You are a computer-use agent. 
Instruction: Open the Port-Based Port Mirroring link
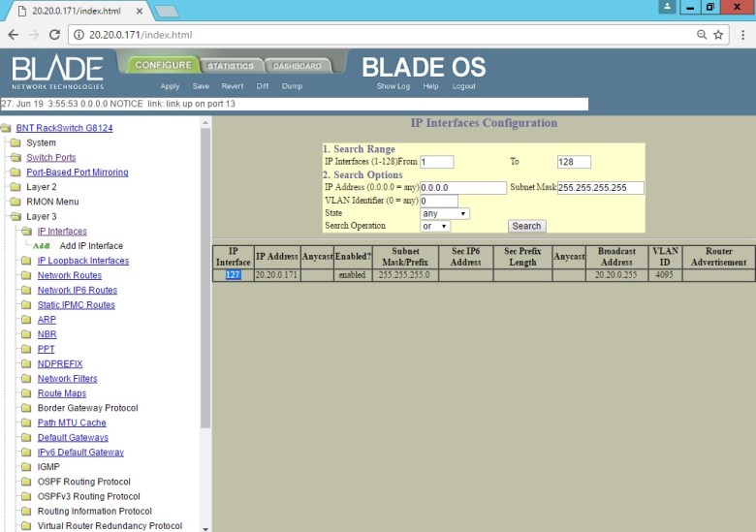pyautogui.click(x=78, y=172)
